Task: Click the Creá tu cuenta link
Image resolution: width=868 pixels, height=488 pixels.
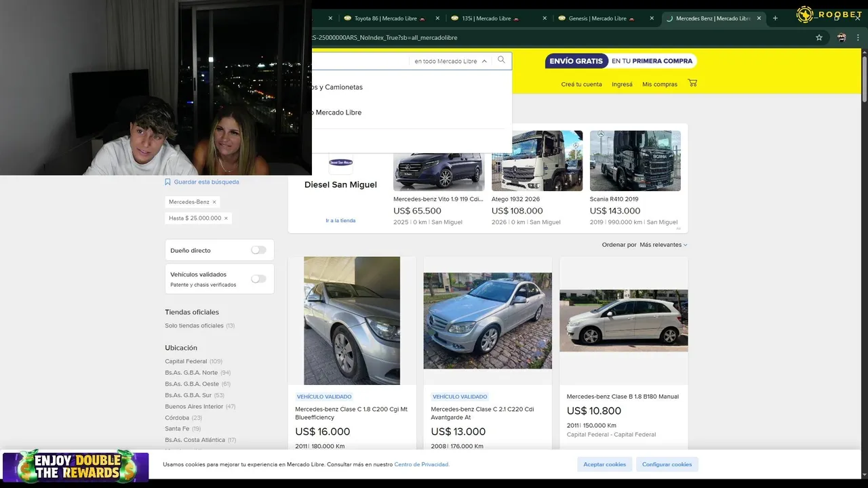Action: tap(581, 84)
